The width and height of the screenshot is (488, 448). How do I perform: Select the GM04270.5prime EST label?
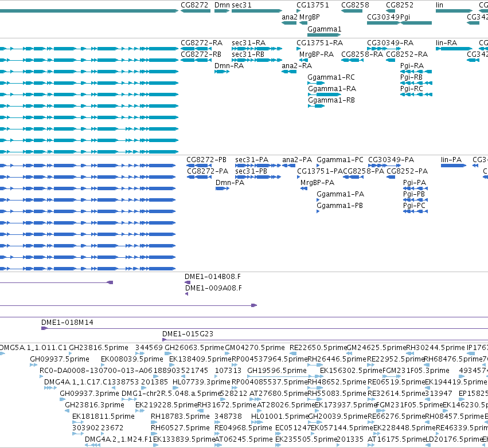tap(255, 348)
